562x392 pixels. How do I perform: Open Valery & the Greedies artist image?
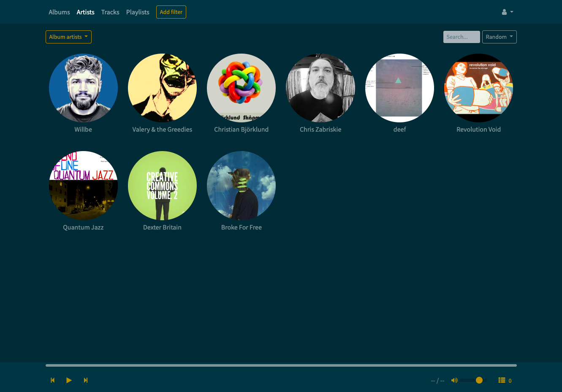pos(162,88)
